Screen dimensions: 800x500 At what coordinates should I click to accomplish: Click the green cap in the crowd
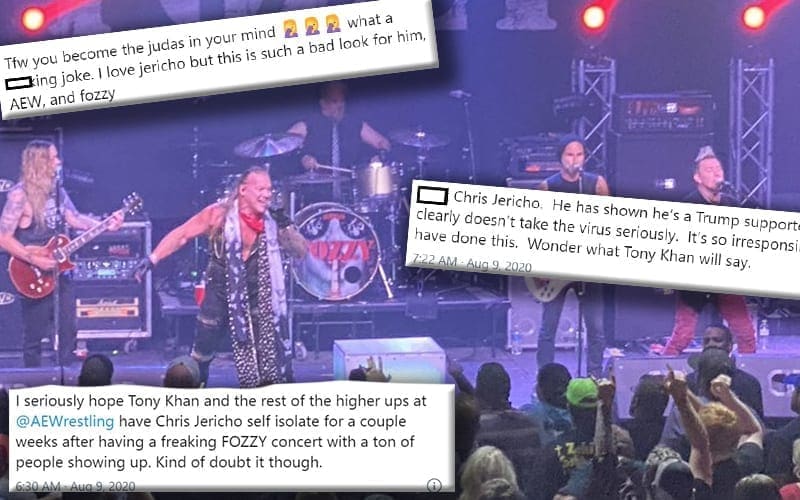tap(582, 393)
